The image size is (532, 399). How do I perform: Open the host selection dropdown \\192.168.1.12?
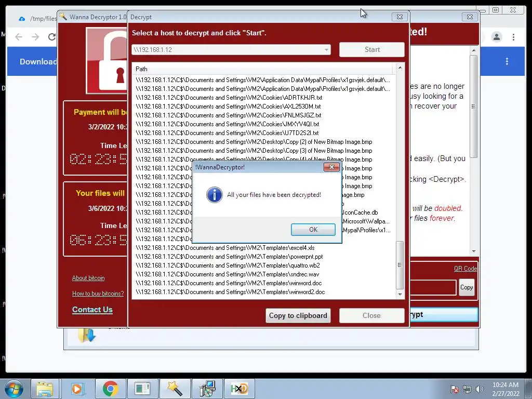pyautogui.click(x=231, y=49)
